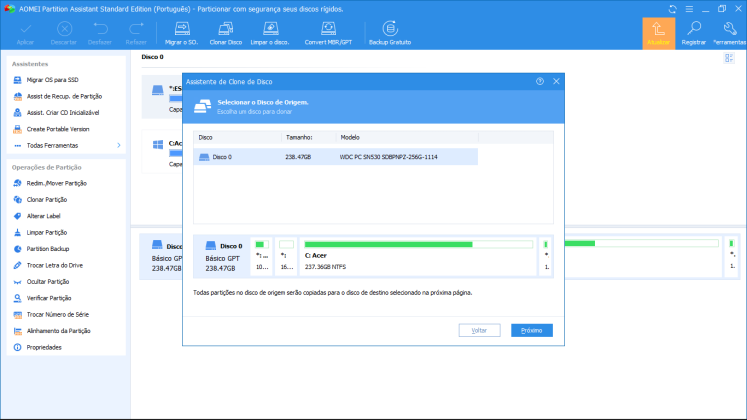Select Disco 0 row in source list
Screen dimensions: 747x420
(335, 157)
